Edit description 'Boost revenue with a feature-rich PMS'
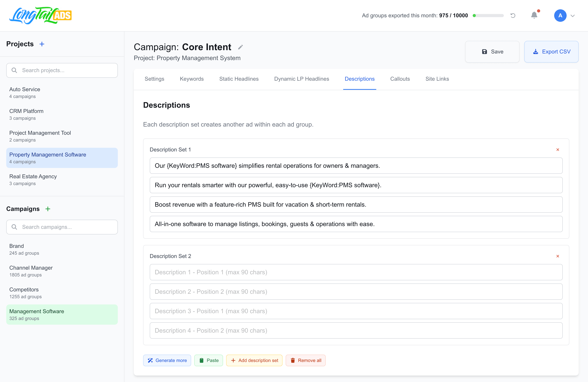The width and height of the screenshot is (588, 382). coord(356,205)
